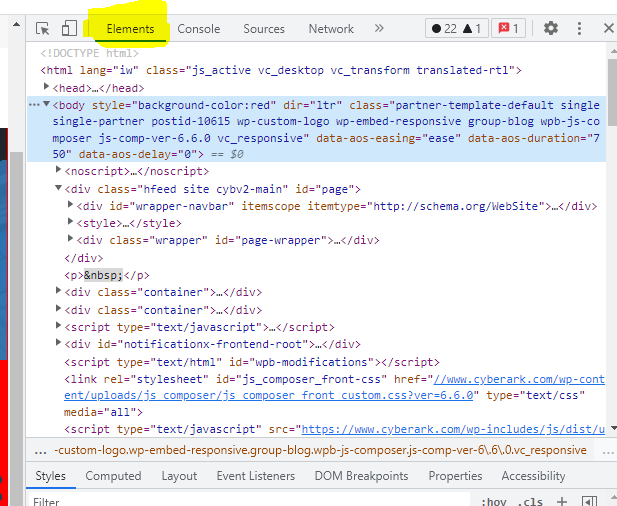Select the closing div tag line
The image size is (617, 506).
(x=83, y=258)
